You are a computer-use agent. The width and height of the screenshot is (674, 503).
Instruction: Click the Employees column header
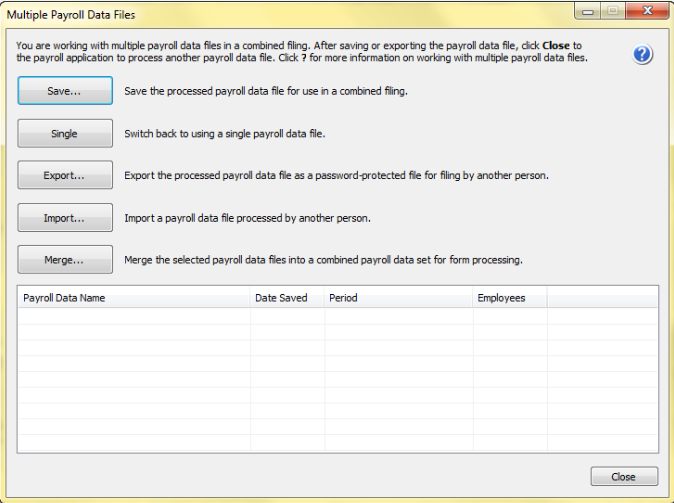(509, 298)
